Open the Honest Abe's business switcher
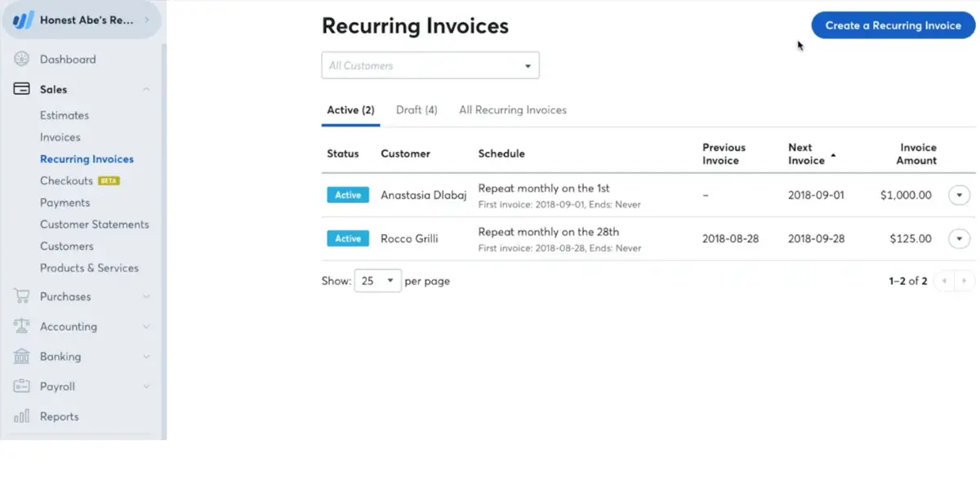 (x=82, y=20)
